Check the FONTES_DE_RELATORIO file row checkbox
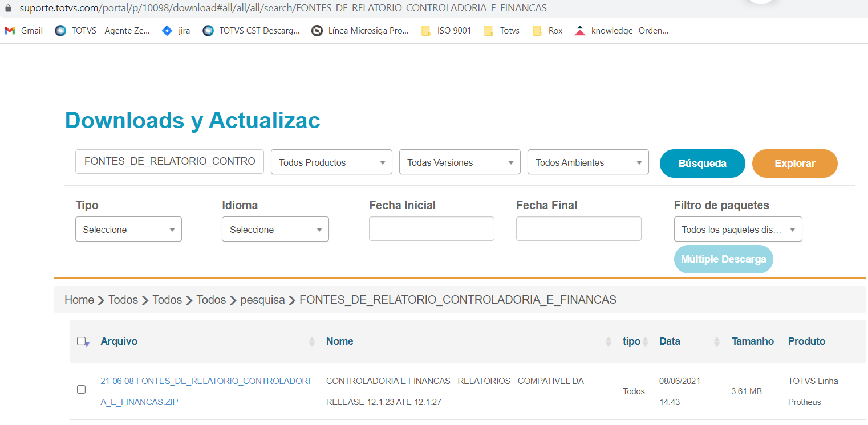Screen dimensions: 868x425 81,390
